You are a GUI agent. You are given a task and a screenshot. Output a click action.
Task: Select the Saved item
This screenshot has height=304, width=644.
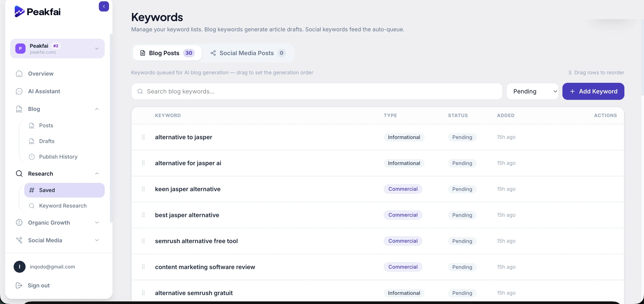click(x=65, y=190)
